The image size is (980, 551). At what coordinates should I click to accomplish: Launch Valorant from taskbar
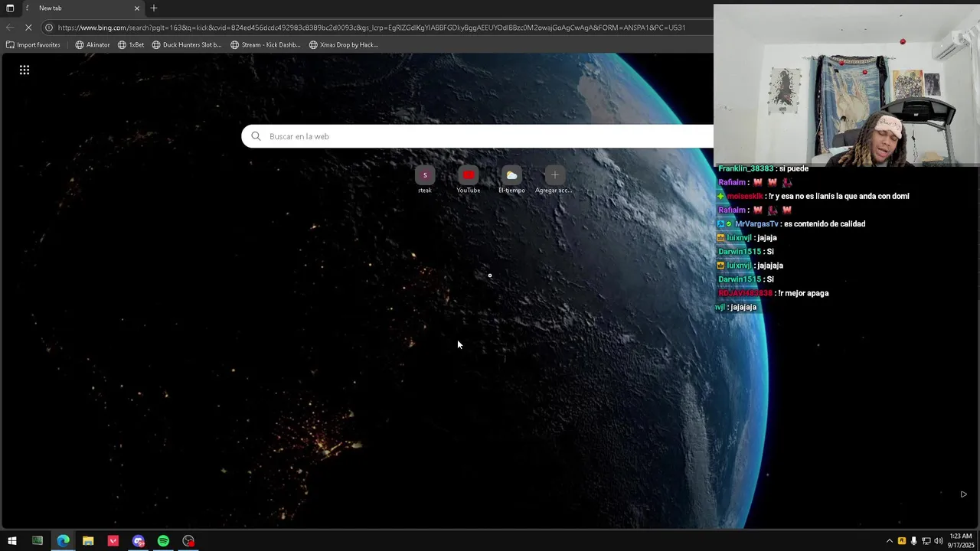point(113,541)
